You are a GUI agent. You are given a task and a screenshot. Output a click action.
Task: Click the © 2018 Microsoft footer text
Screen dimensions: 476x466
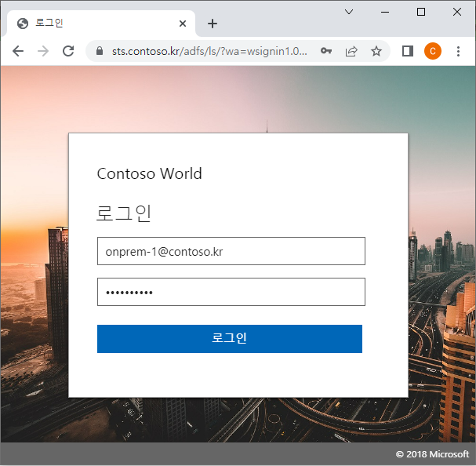click(432, 454)
